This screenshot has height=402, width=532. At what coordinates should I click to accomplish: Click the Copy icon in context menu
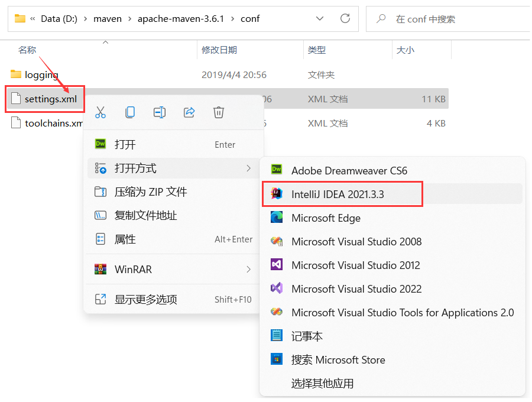point(130,112)
